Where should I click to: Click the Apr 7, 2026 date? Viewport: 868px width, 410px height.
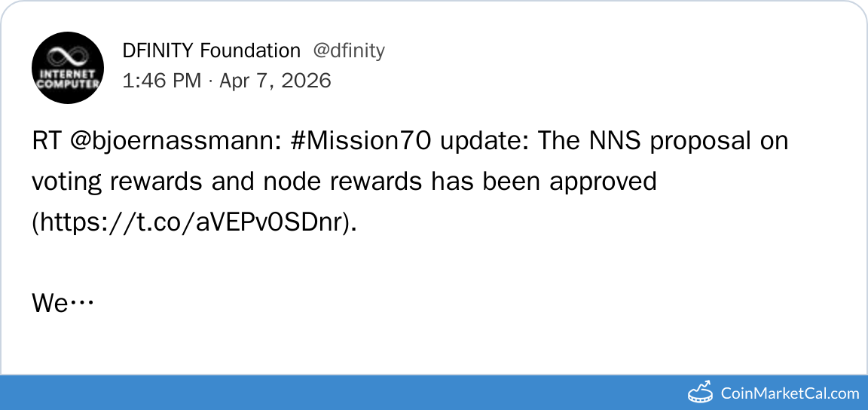pyautogui.click(x=275, y=81)
